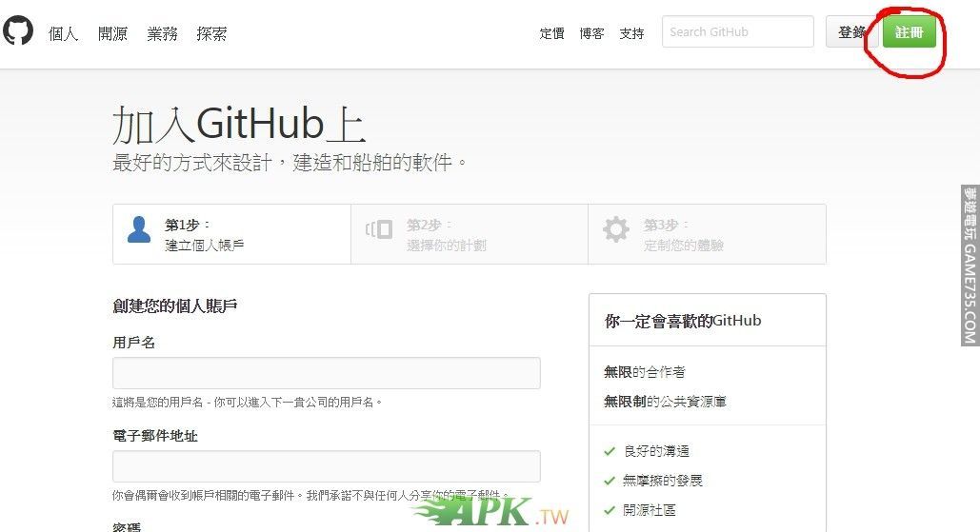Select the 第3步 定制您的體驗 step

click(x=707, y=234)
